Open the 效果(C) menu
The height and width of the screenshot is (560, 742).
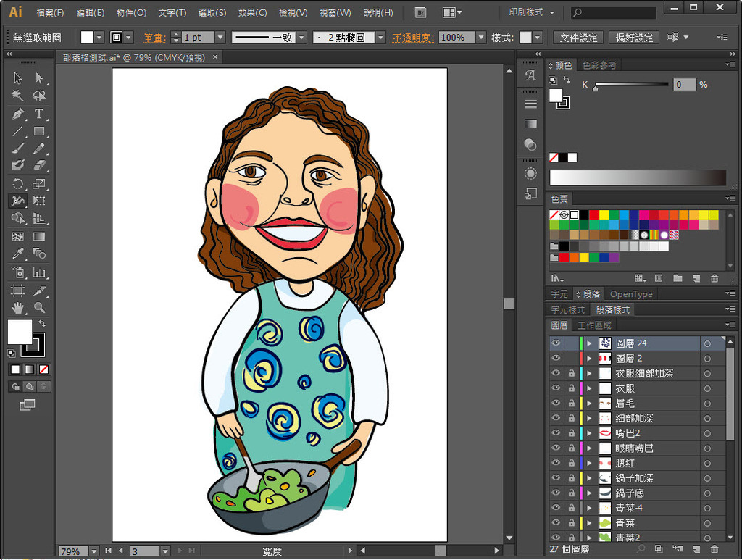(x=252, y=13)
